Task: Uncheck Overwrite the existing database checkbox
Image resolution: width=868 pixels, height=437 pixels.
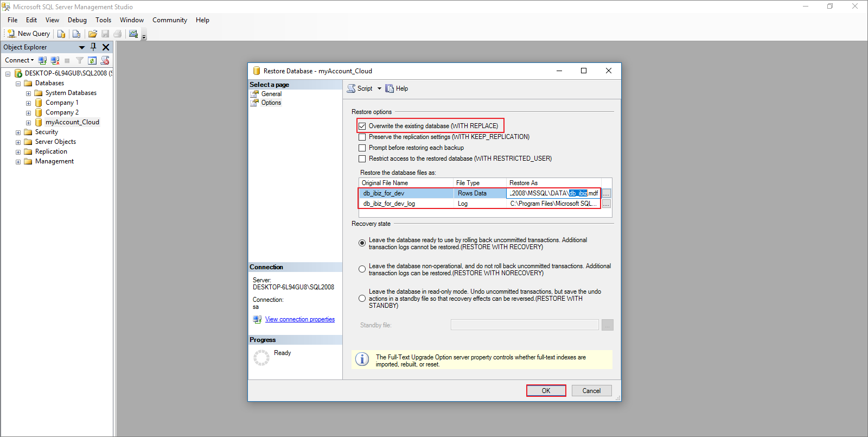Action: tap(362, 126)
